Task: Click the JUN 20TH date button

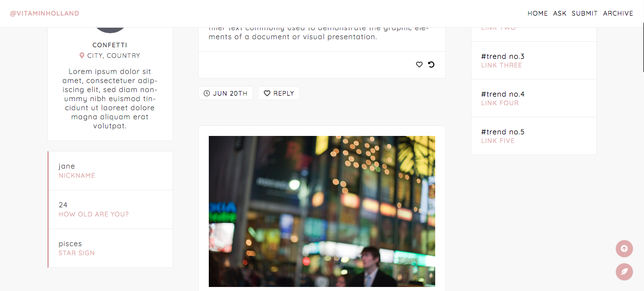Action: point(225,93)
